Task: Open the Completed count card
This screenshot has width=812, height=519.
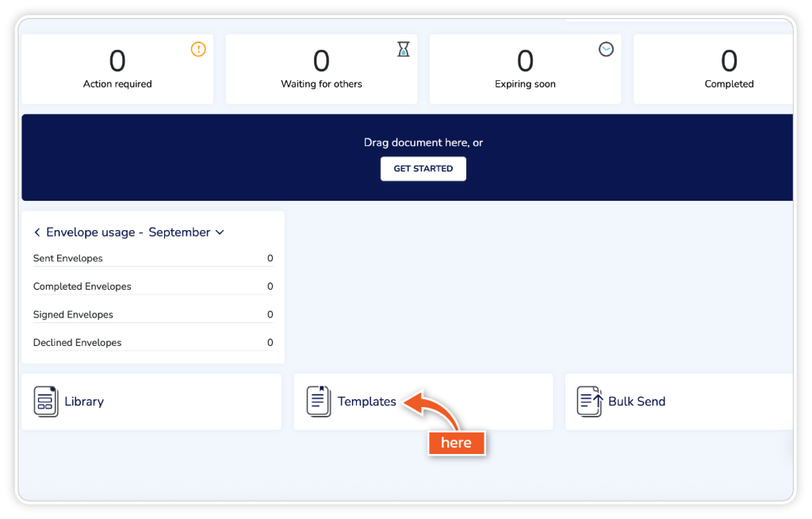Action: (728, 69)
